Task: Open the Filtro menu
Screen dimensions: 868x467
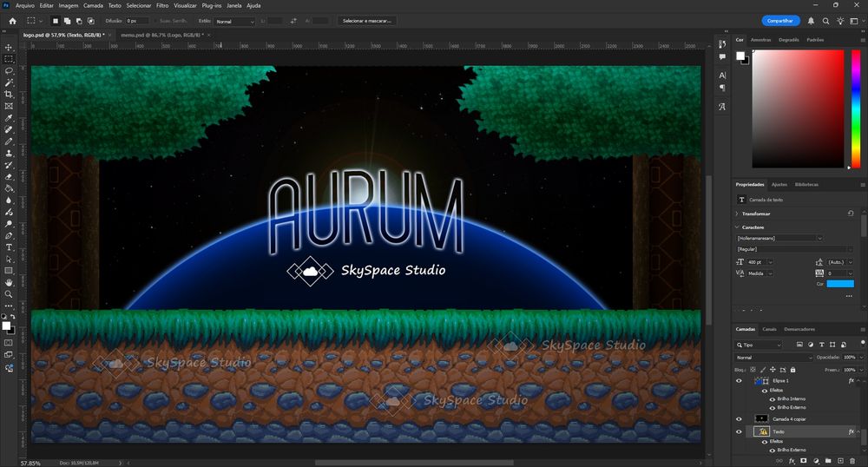Action: tap(161, 5)
